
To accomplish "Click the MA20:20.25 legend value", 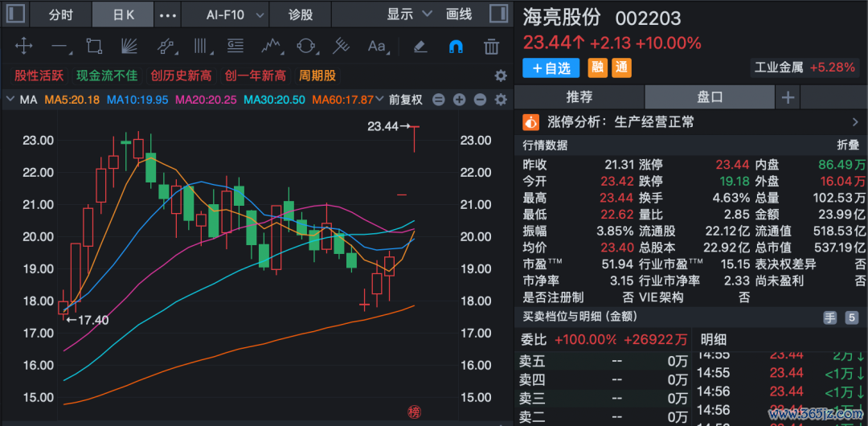I will pyautogui.click(x=206, y=100).
